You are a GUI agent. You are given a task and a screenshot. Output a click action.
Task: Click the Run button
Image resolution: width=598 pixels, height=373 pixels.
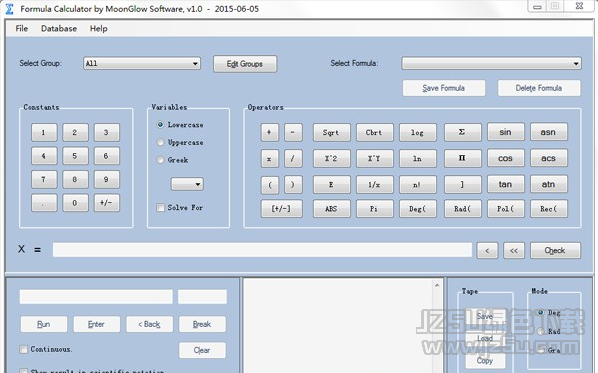click(44, 324)
